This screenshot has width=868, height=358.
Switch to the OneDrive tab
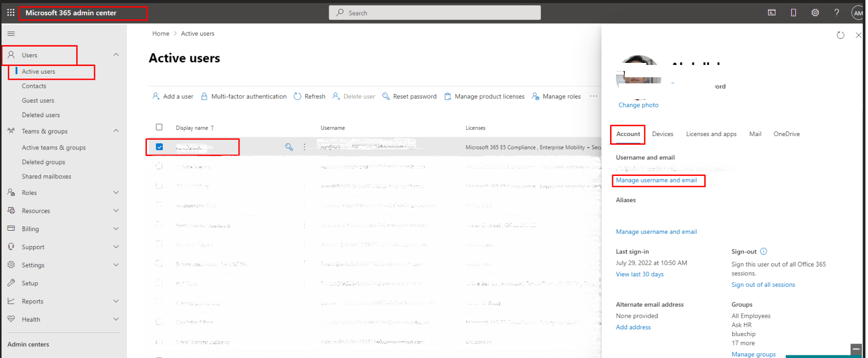(787, 134)
